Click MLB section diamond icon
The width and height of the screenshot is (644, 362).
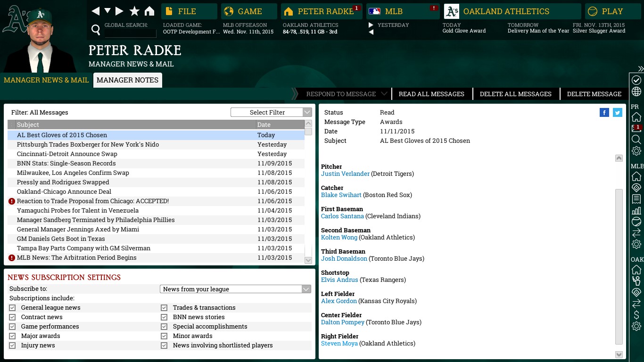point(636,188)
